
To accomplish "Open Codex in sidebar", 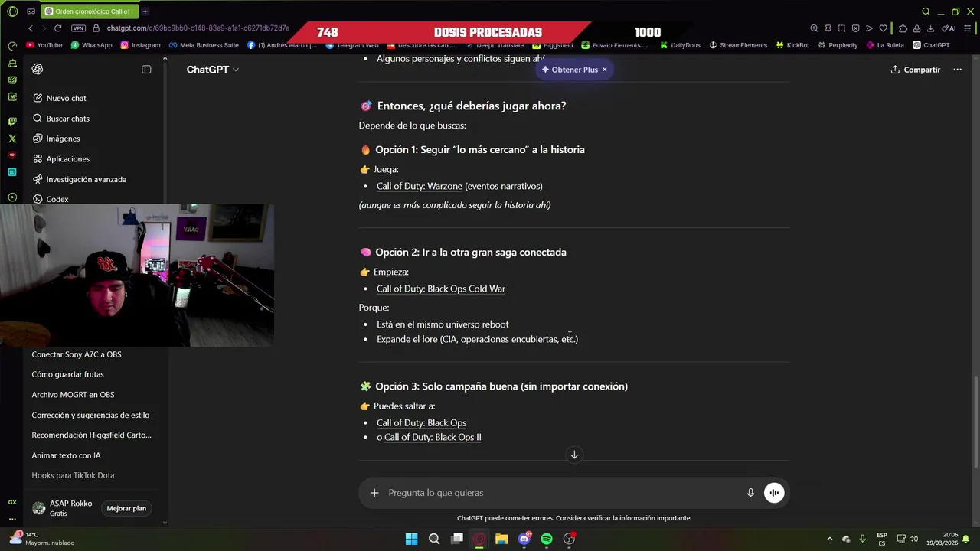I will click(51, 199).
